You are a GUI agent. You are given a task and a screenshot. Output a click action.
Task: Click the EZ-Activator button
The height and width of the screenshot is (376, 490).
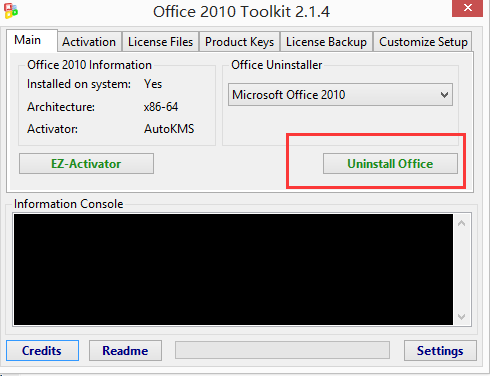(x=86, y=164)
